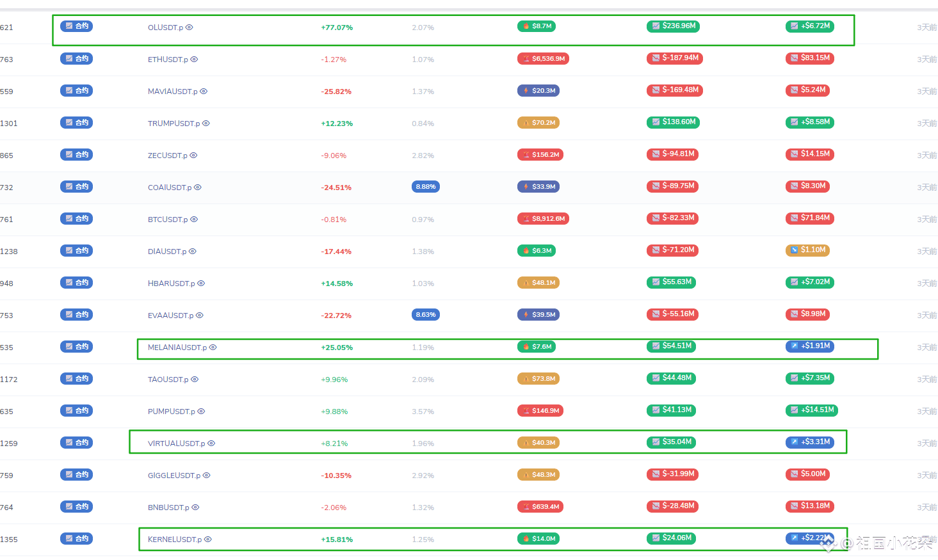Image resolution: width=938 pixels, height=560 pixels.
Task: Click the +25.05% change for MELANIAUSDT.p
Action: point(337,348)
